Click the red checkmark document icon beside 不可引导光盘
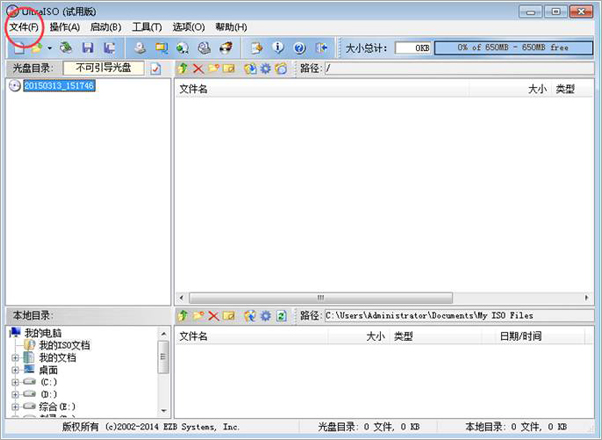602x440 pixels. pos(155,69)
